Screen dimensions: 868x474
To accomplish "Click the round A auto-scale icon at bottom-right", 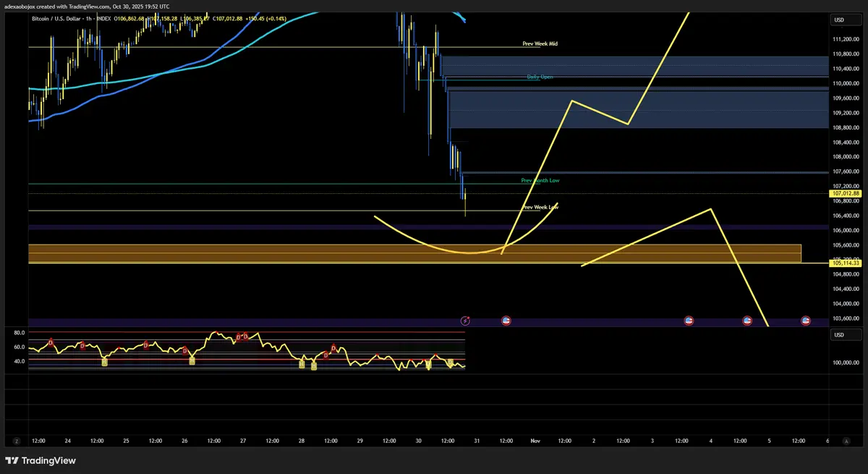I will pyautogui.click(x=847, y=440).
